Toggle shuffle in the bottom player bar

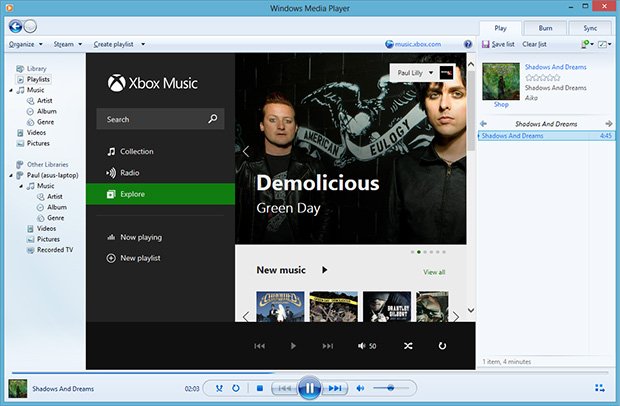(x=219, y=388)
